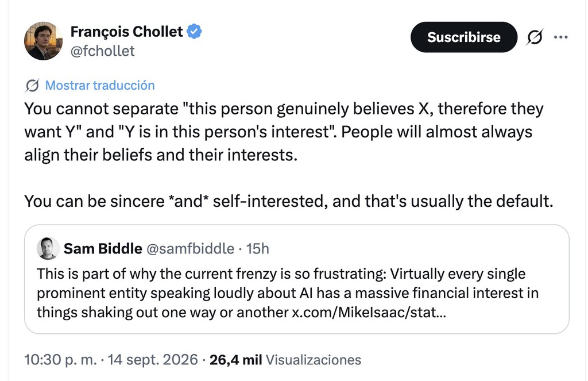Viewport: 588px width, 381px height.
Task: Open the Grok icon beside Suscribirse
Action: coord(535,37)
